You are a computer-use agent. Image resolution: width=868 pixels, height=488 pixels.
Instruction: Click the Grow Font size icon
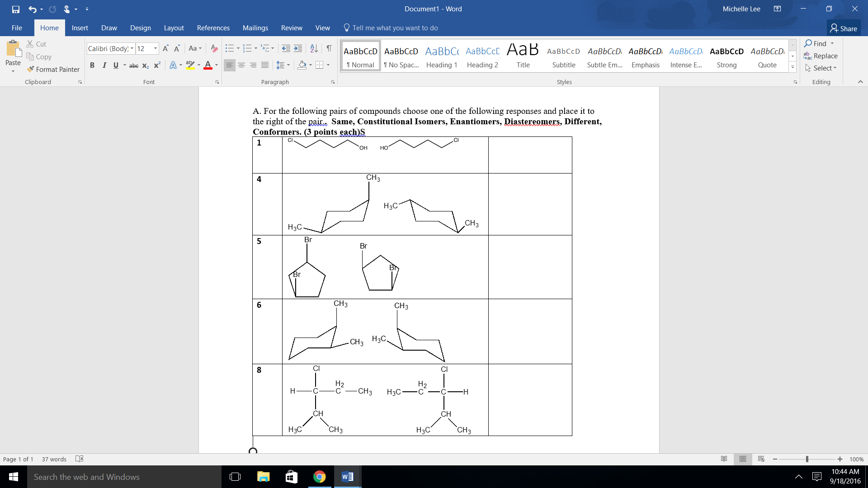pyautogui.click(x=165, y=48)
